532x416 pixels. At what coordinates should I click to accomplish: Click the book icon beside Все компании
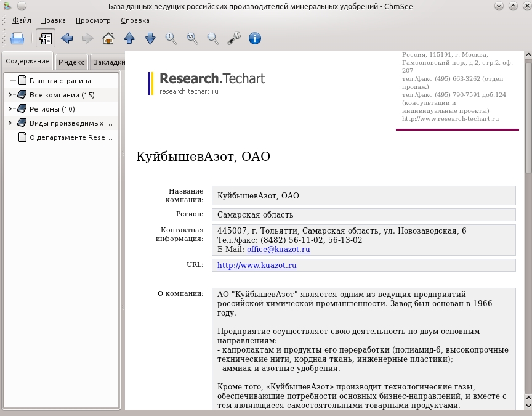[x=22, y=94]
